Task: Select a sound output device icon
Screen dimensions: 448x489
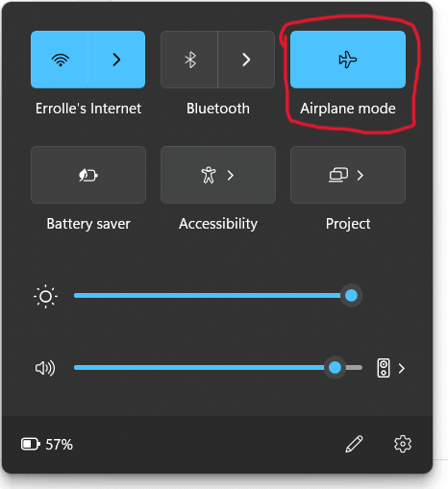Action: point(384,368)
